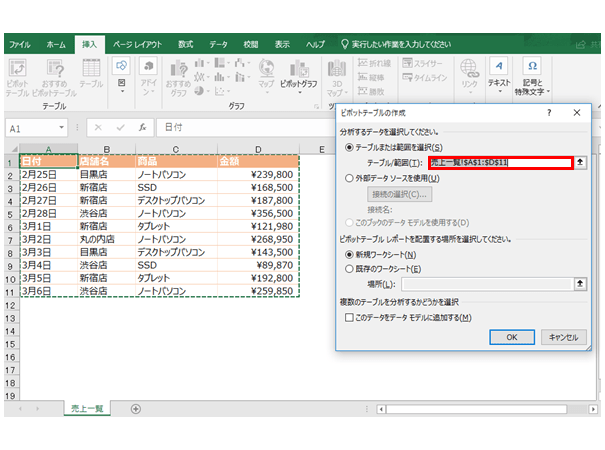Click the Table icon in ribbon

91,72
